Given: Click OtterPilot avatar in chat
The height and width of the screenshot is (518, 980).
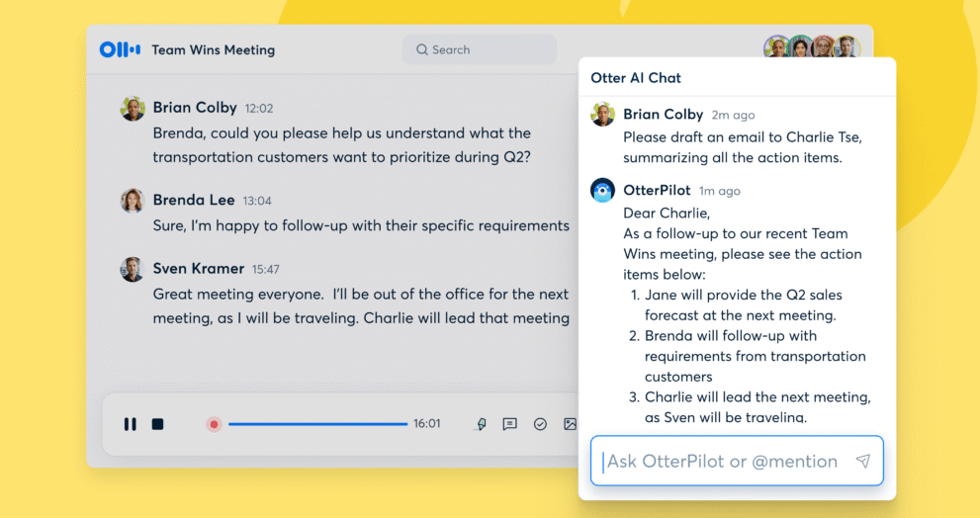Looking at the screenshot, I should tap(602, 191).
